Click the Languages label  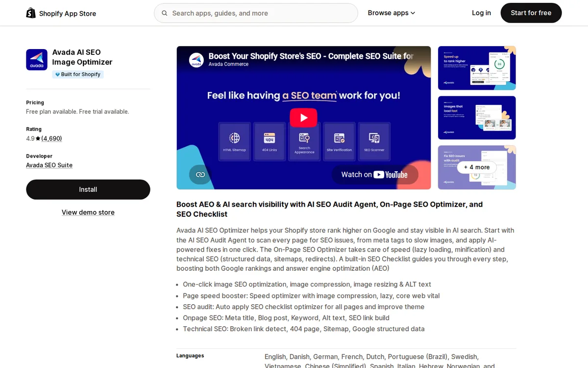pos(190,356)
